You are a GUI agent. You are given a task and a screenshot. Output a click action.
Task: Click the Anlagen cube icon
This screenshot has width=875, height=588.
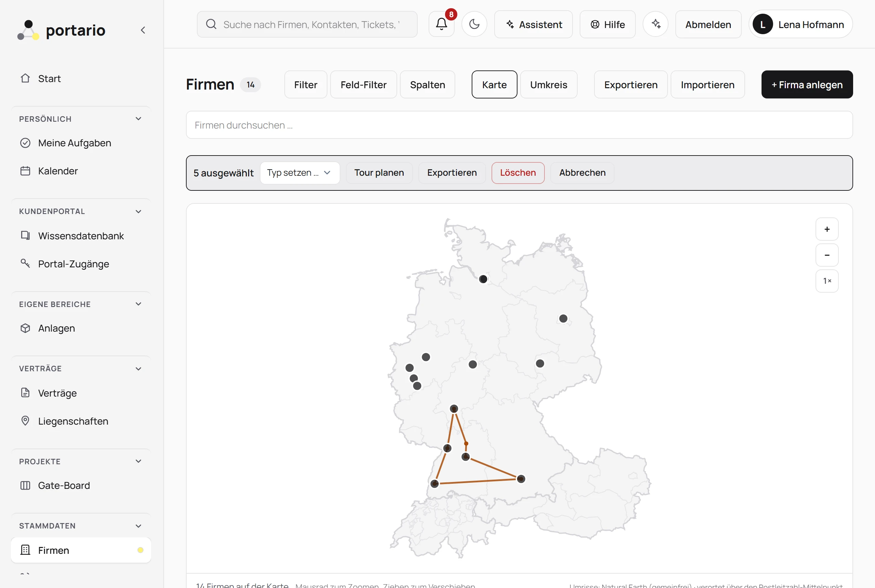25,328
